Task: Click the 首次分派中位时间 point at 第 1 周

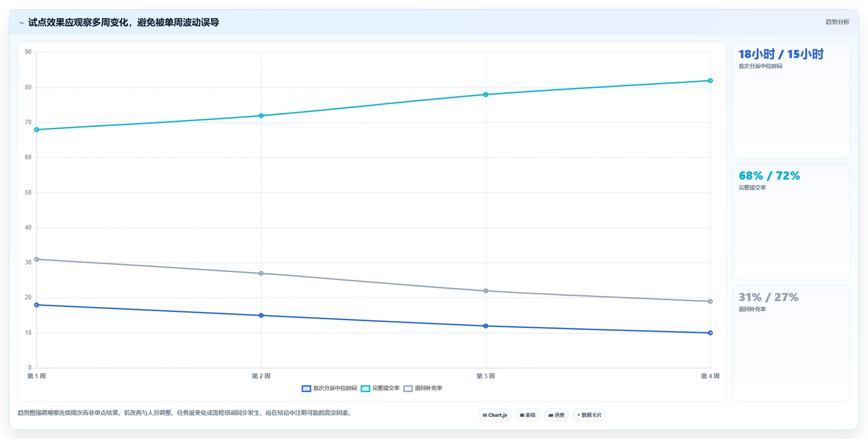Action: coord(37,305)
